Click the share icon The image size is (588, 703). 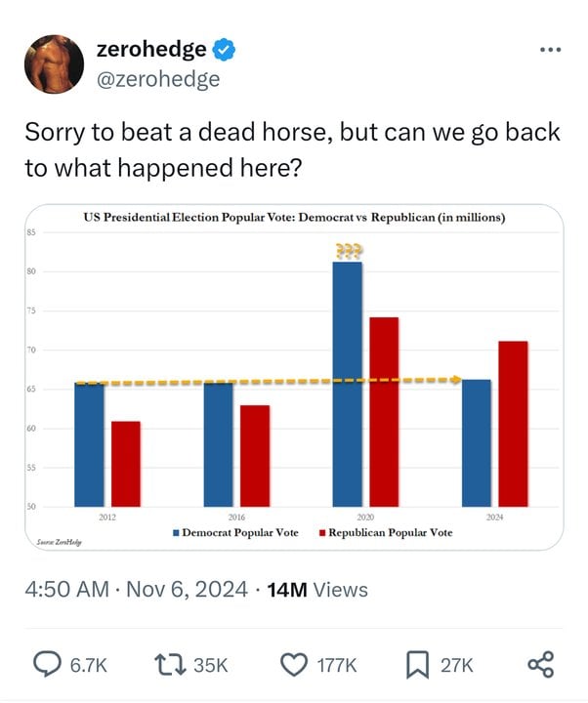click(541, 665)
